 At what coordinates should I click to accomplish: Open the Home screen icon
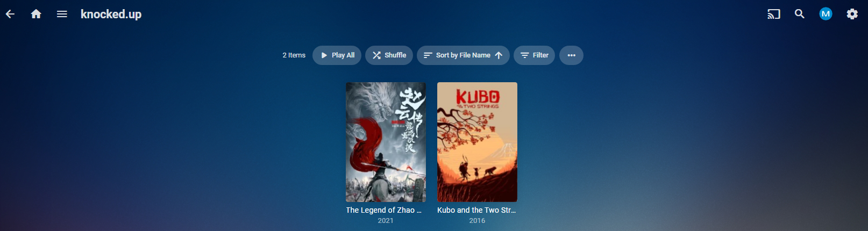(x=36, y=14)
